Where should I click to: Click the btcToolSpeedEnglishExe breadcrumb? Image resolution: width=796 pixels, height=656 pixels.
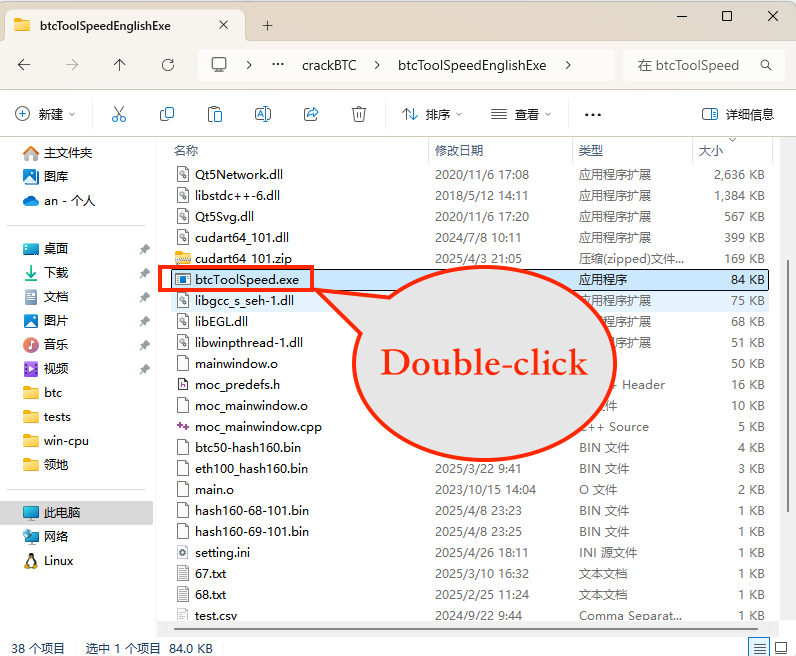[472, 65]
